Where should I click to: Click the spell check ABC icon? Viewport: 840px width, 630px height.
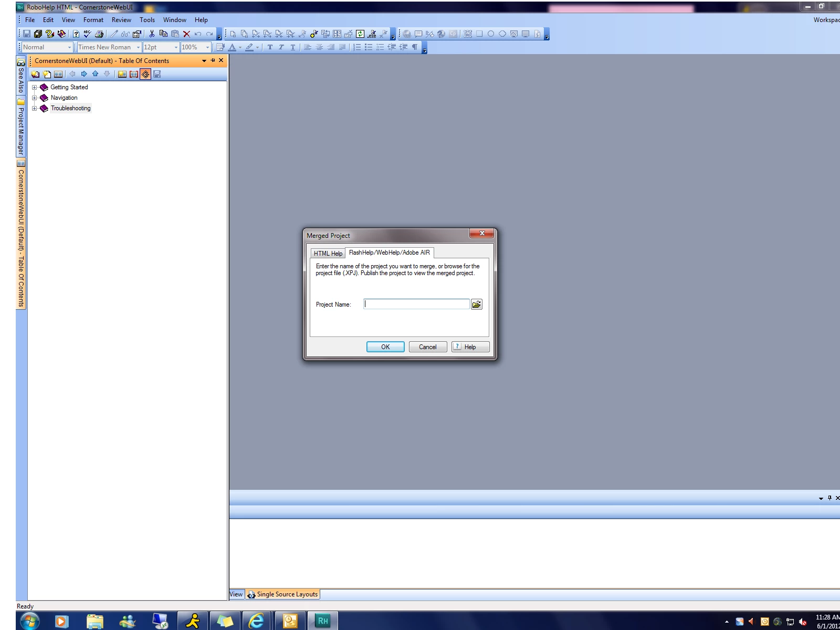(x=87, y=34)
